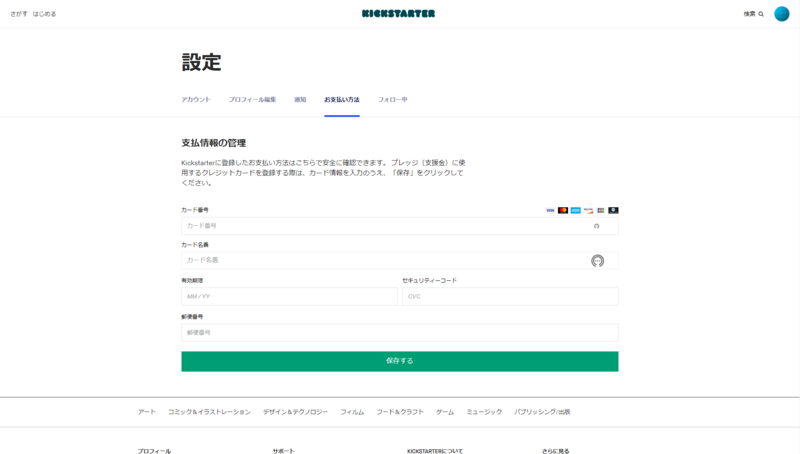
Task: Open the プロフィール編集 tab
Action: click(252, 99)
